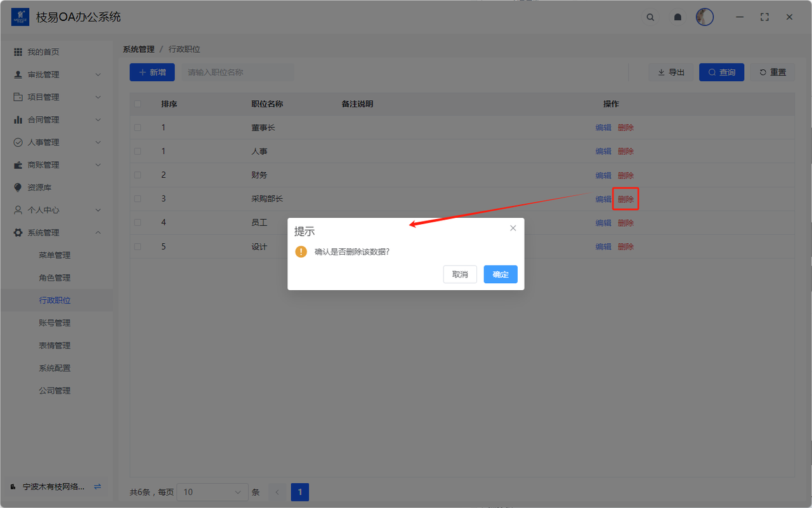Select 角色管理 menu item
Image resolution: width=812 pixels, height=508 pixels.
tap(55, 277)
